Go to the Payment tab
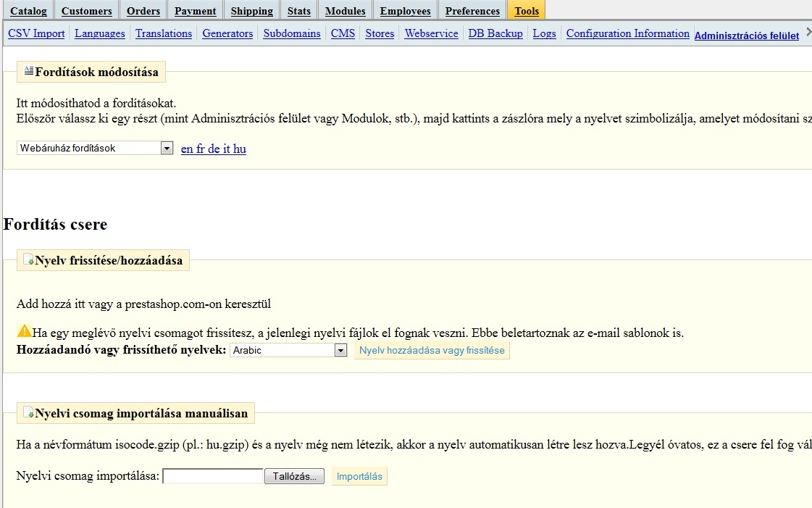Screen dimensions: 812x508 point(196,11)
